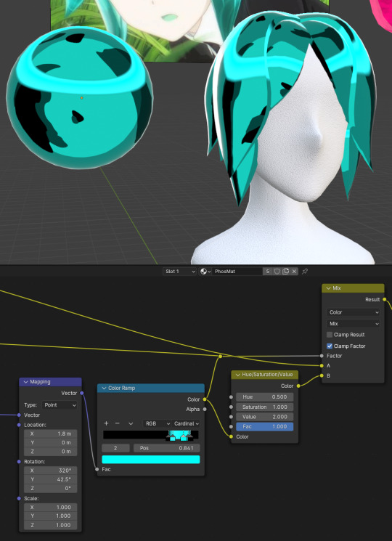Click the cyan color stop swatch
392x541 pixels.
[151, 460]
